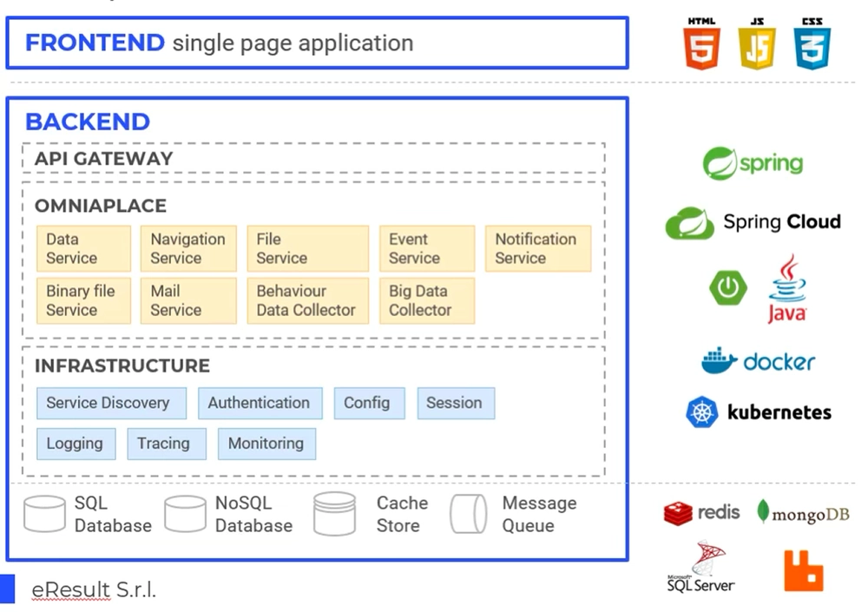Click the Monitoring infrastructure box
868x612 pixels.
(266, 444)
